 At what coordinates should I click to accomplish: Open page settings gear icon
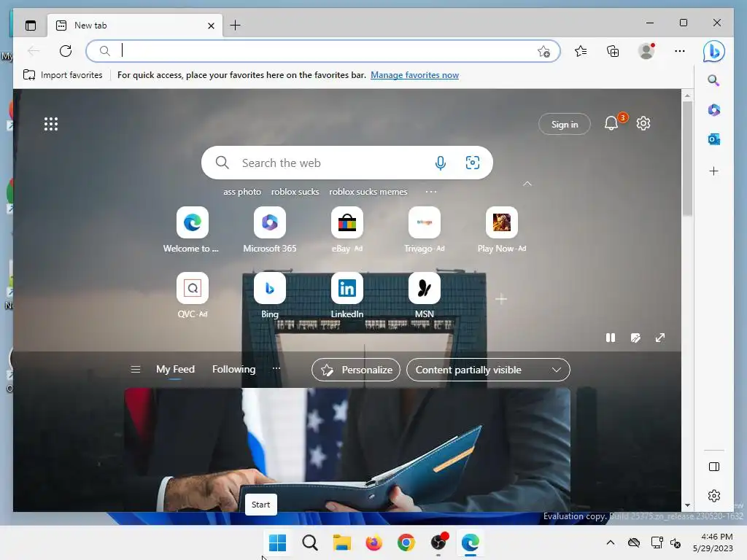click(643, 123)
